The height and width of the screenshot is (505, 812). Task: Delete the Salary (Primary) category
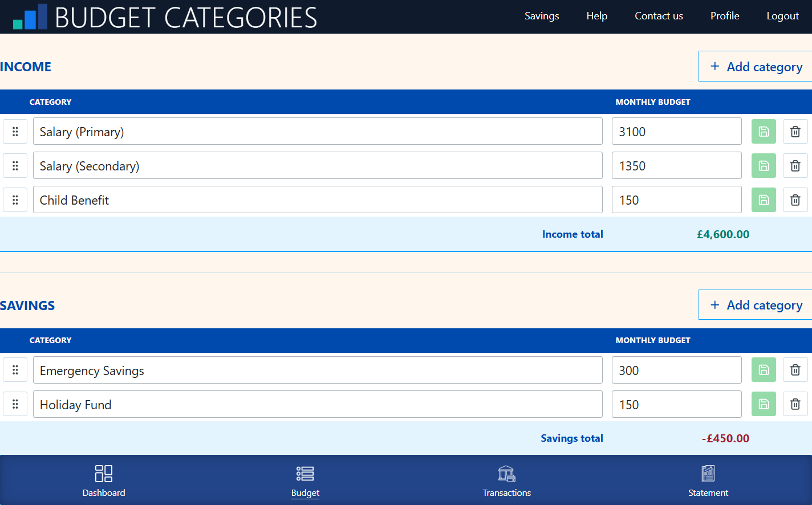pos(795,132)
